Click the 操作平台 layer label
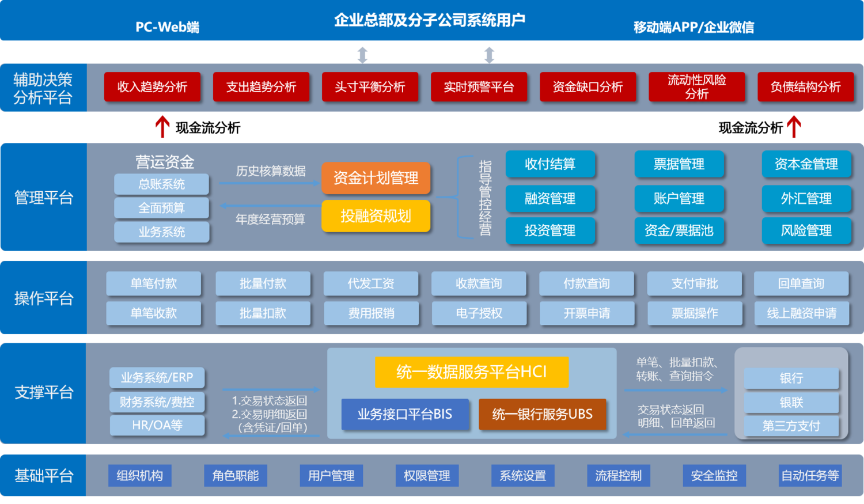 pyautogui.click(x=43, y=298)
